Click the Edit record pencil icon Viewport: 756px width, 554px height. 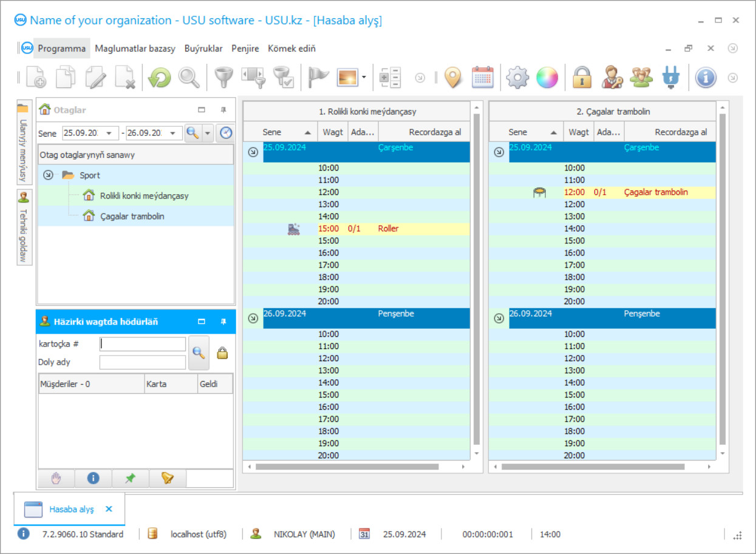[x=95, y=78]
